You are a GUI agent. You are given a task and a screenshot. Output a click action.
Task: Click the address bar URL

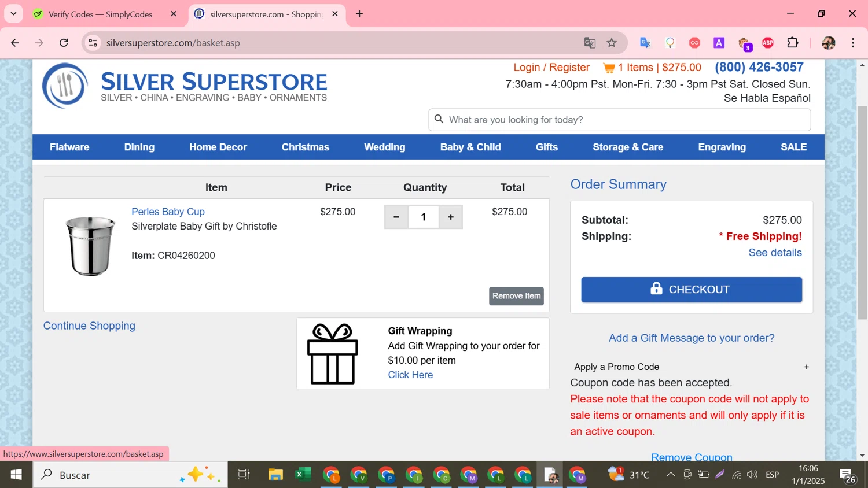[173, 43]
